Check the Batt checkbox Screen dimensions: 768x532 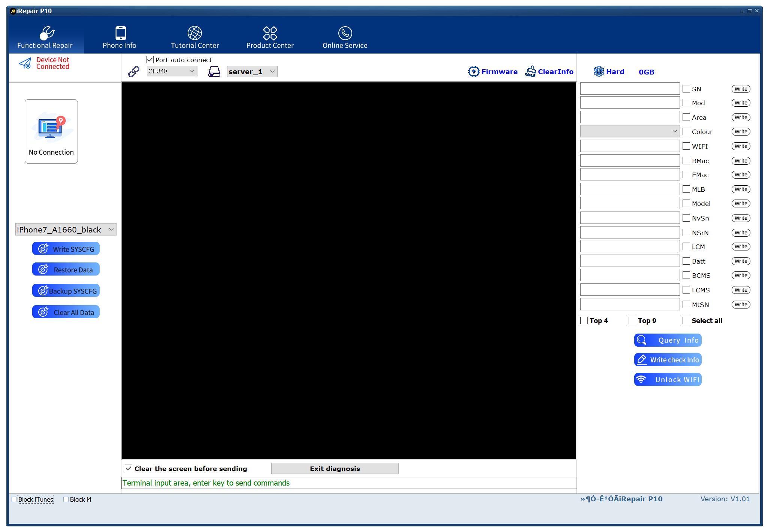[686, 261]
